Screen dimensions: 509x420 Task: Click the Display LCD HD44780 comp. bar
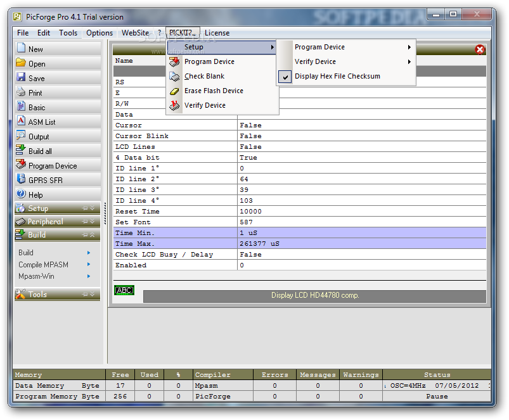314,295
